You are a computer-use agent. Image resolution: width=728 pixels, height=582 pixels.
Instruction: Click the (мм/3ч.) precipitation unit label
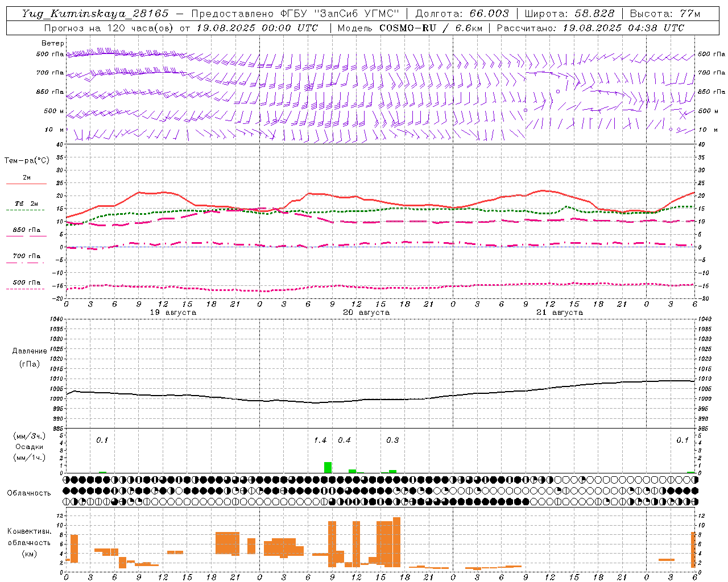(x=29, y=436)
